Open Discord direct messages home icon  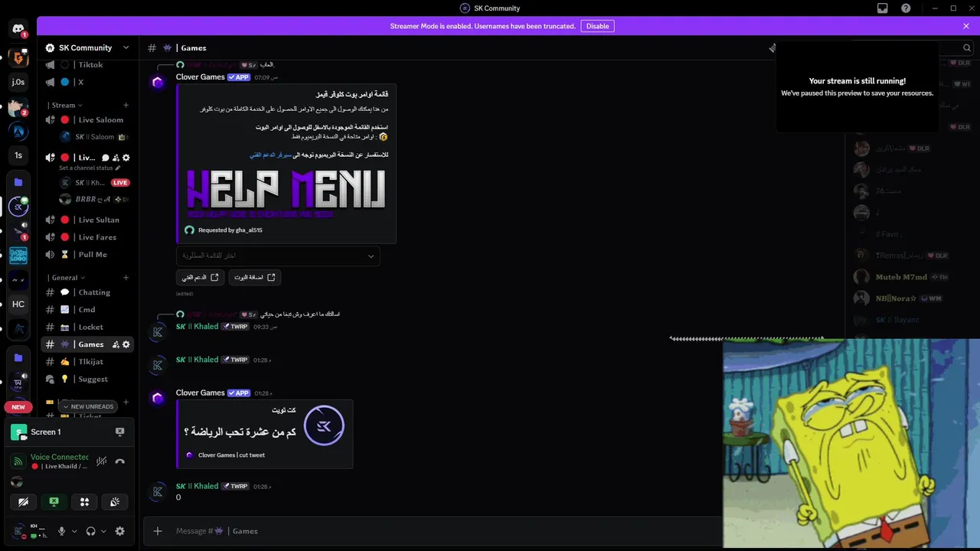(x=18, y=29)
